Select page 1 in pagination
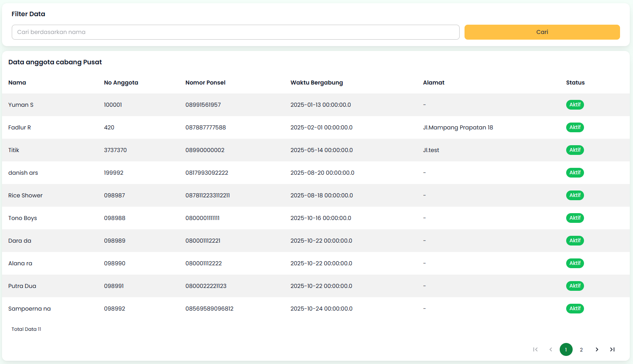633x364 pixels. tap(566, 349)
